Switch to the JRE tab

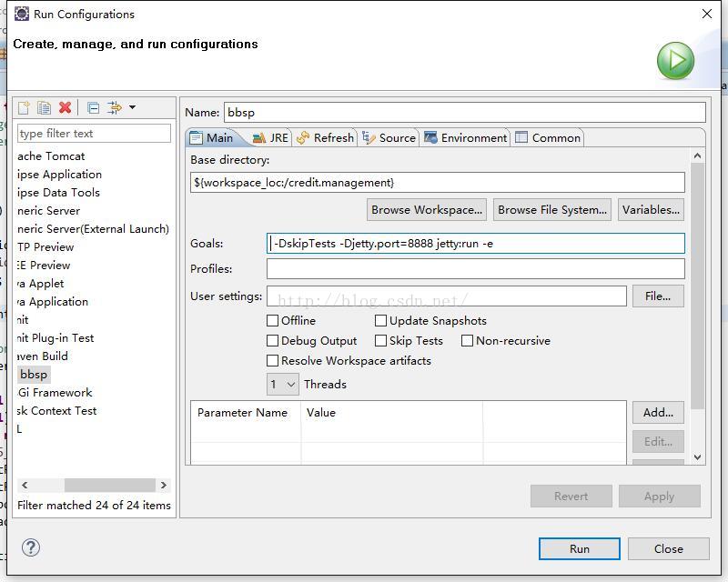[x=270, y=137]
